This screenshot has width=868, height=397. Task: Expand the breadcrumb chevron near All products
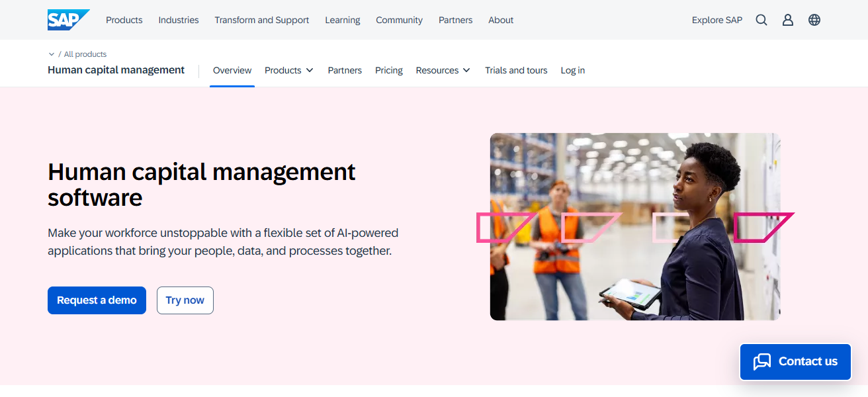[x=52, y=54]
